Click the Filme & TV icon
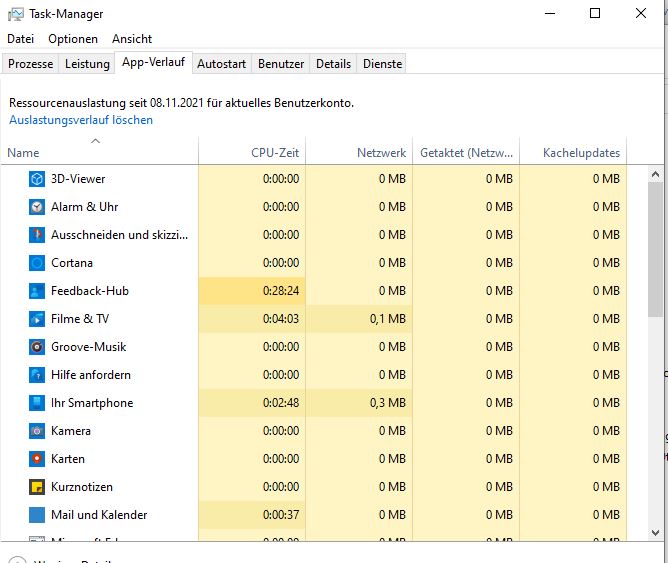668x563 pixels. click(37, 319)
